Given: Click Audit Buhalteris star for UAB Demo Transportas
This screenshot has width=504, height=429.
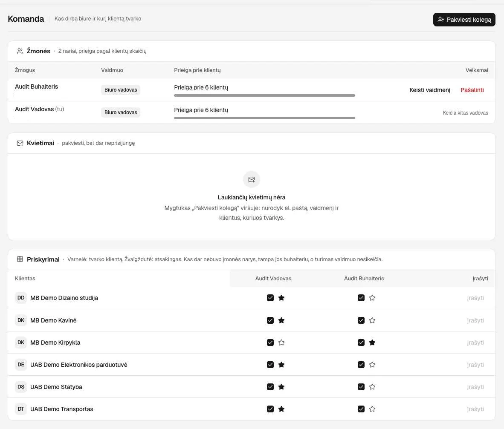Looking at the screenshot, I should pos(372,409).
